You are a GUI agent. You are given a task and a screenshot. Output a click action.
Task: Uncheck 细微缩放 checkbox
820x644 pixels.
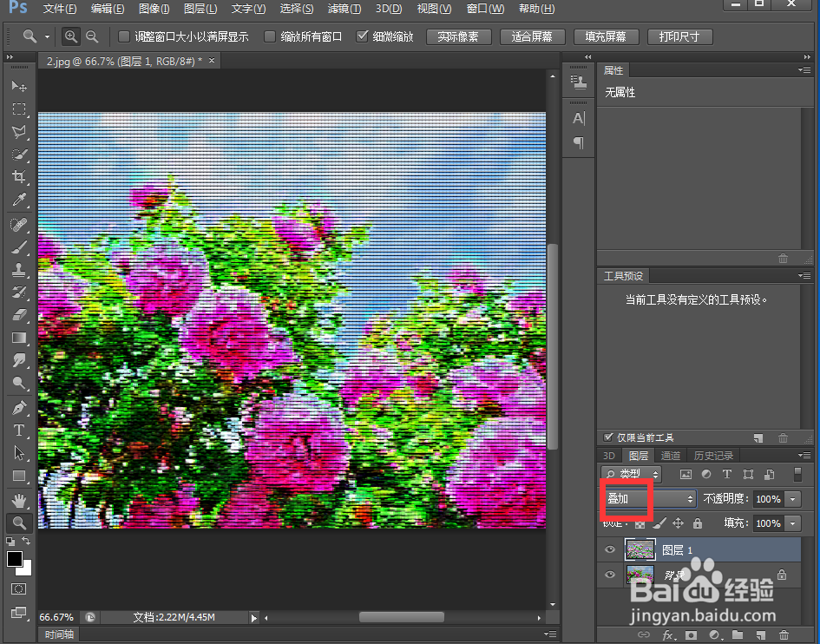tap(362, 36)
